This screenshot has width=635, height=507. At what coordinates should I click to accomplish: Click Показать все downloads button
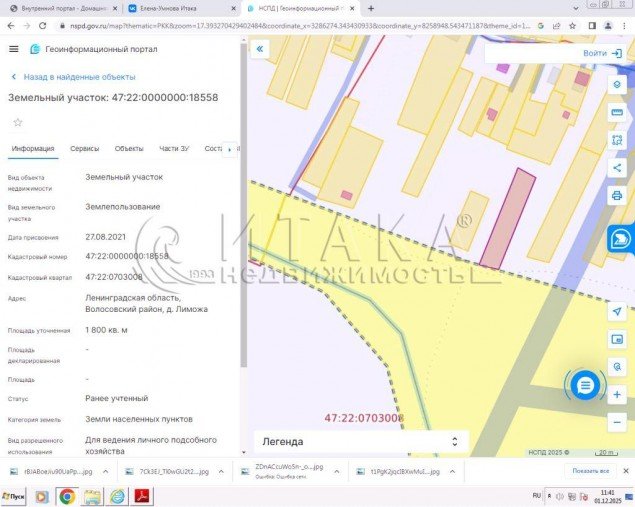(590, 471)
